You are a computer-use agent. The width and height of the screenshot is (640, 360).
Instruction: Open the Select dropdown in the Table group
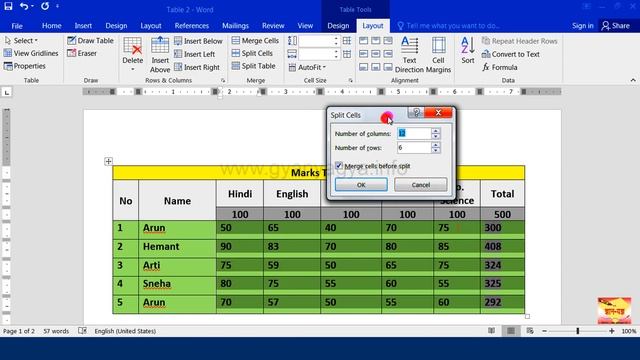(21, 40)
